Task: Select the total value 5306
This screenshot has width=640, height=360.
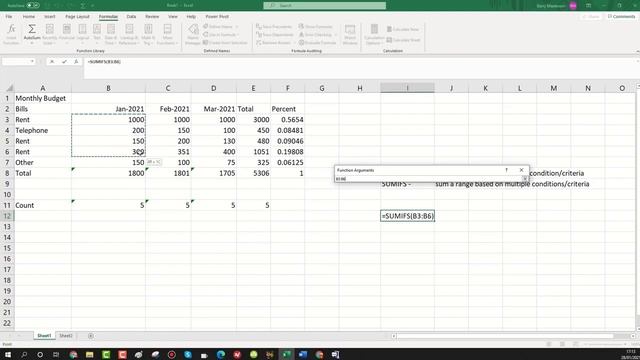Action: click(x=253, y=173)
